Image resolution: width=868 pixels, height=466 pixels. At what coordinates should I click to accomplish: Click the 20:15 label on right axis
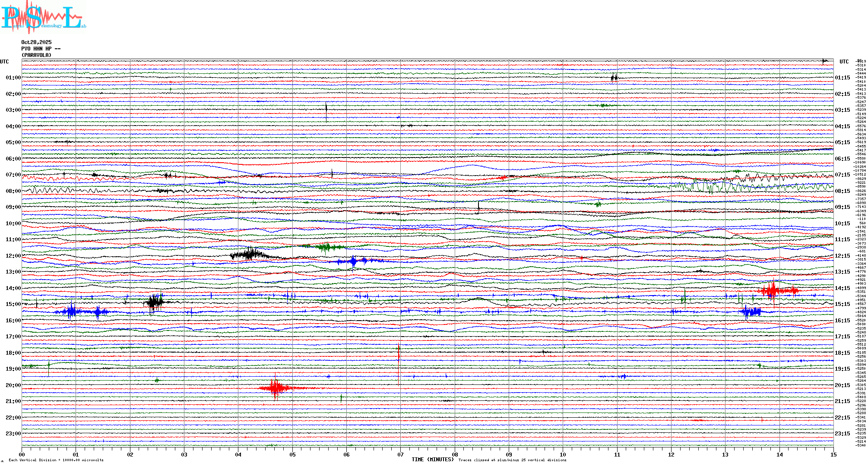tap(842, 385)
